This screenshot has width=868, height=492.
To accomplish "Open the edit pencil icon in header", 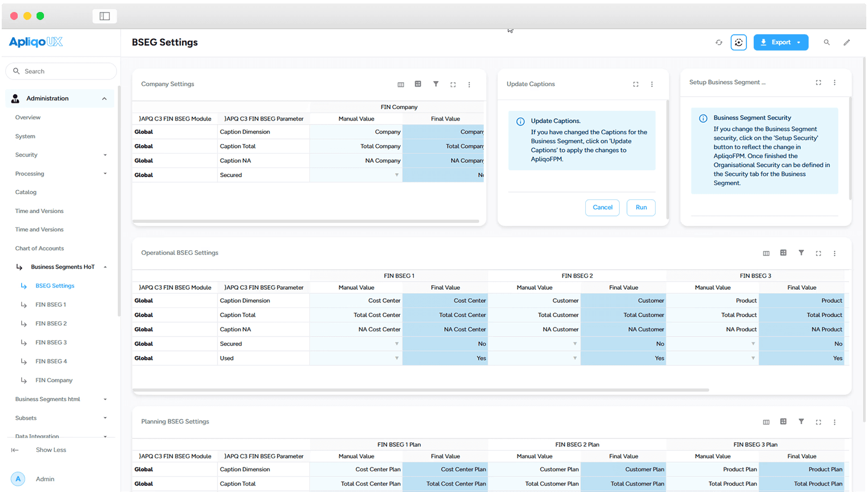I will coord(847,42).
